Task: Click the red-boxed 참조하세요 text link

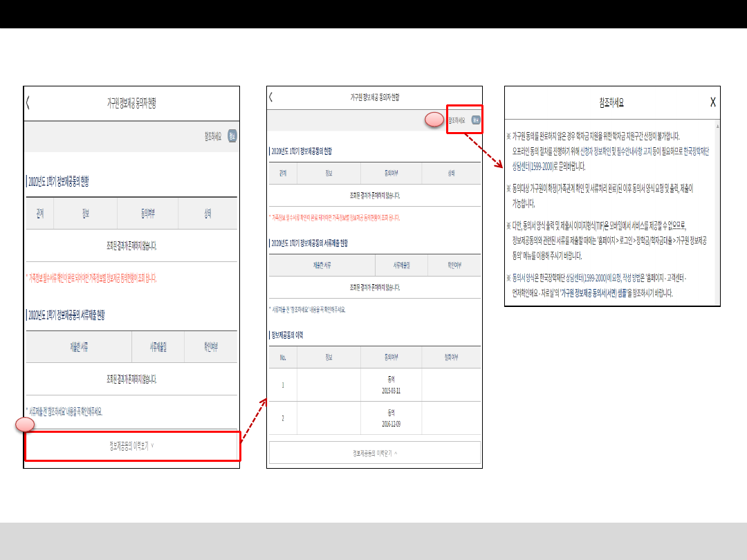Action: coord(457,120)
